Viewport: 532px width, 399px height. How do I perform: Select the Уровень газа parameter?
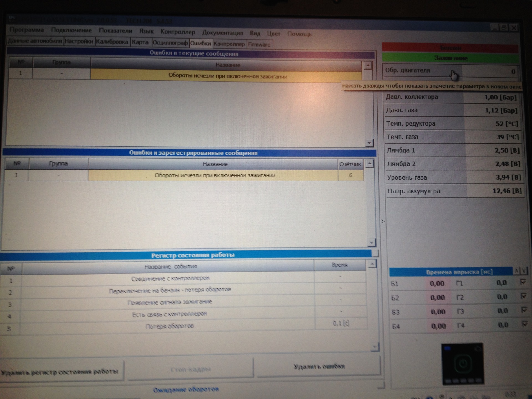pyautogui.click(x=456, y=177)
